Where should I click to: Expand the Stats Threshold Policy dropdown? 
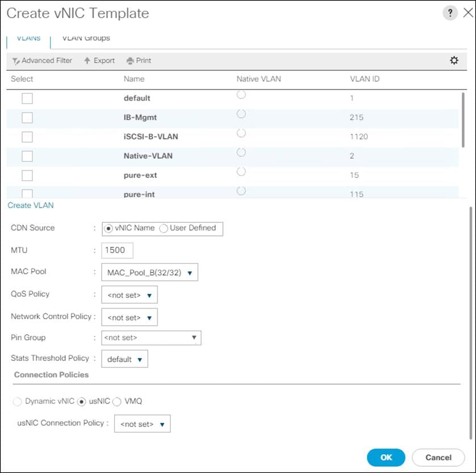pyautogui.click(x=124, y=359)
